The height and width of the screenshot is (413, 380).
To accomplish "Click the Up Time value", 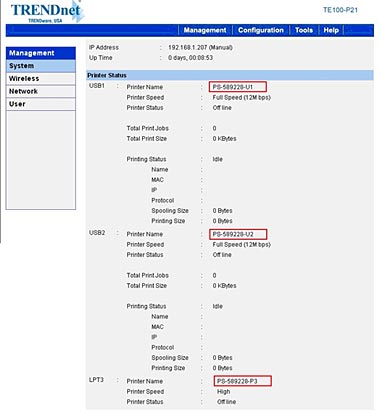I will point(190,58).
